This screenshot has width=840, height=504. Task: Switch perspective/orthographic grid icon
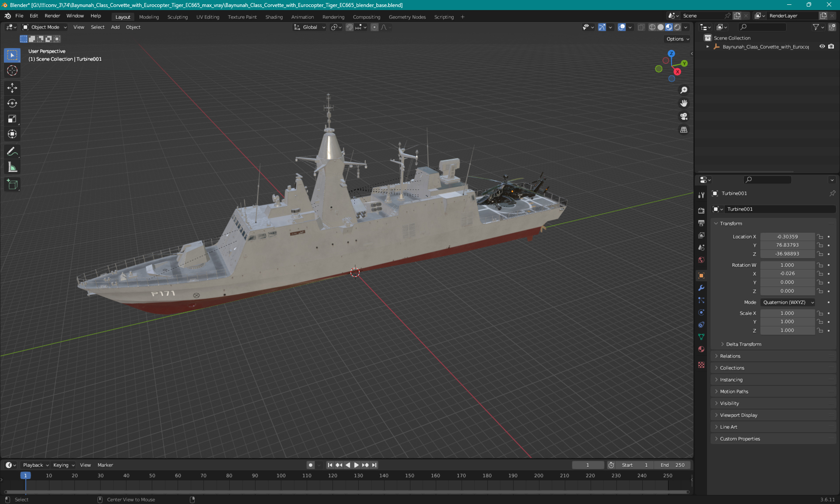(x=684, y=130)
